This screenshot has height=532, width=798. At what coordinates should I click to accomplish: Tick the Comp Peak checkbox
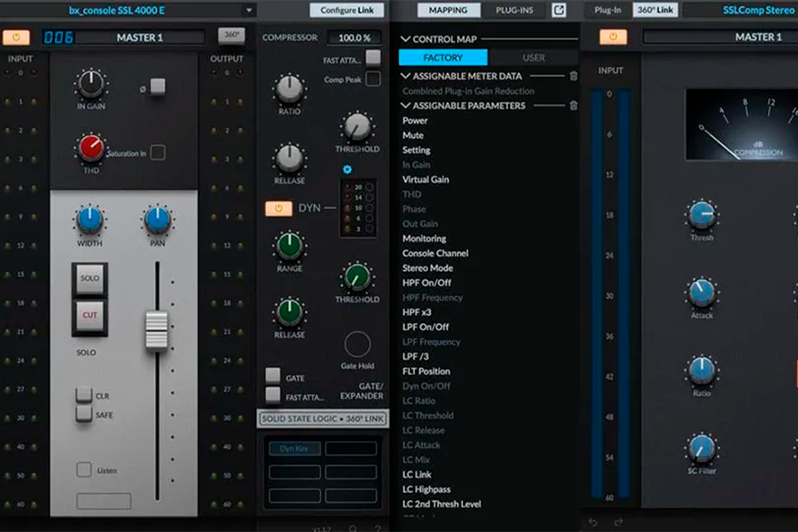373,80
